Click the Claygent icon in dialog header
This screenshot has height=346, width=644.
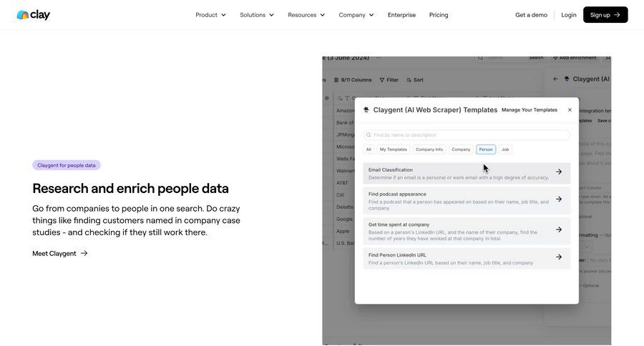[x=366, y=109]
